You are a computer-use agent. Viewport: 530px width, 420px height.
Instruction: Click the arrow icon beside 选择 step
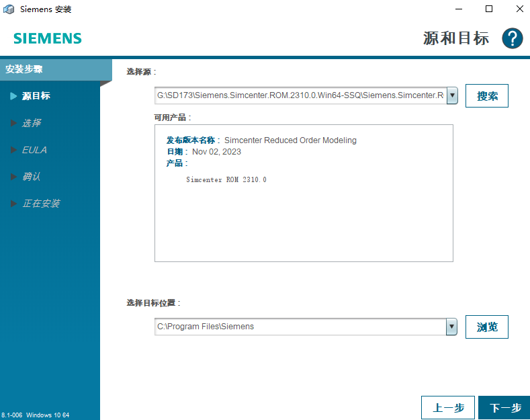13,123
